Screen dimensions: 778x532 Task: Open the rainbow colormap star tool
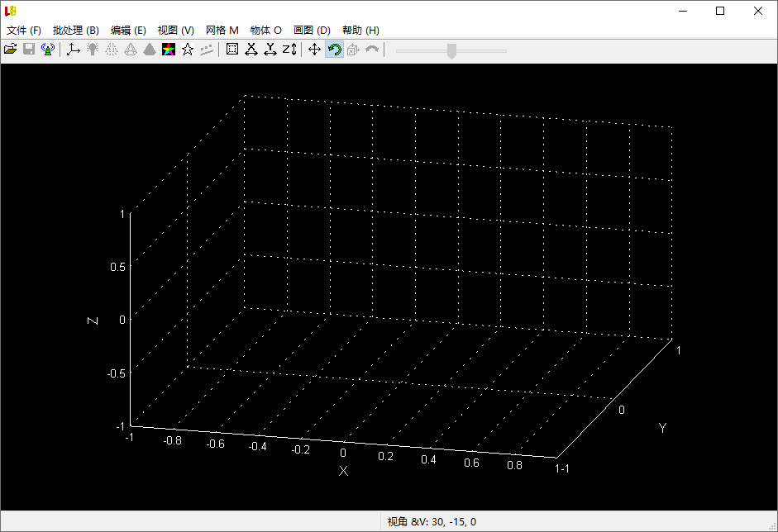169,49
